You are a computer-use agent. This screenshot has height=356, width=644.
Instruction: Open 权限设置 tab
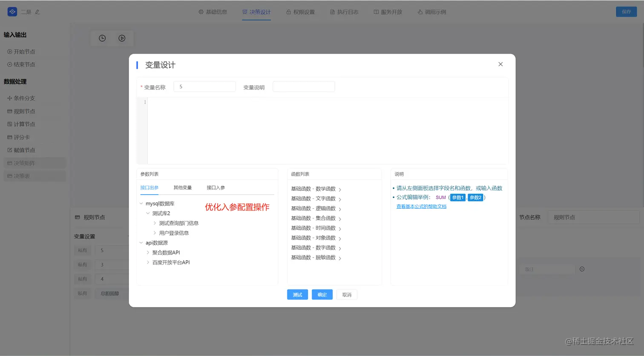300,12
